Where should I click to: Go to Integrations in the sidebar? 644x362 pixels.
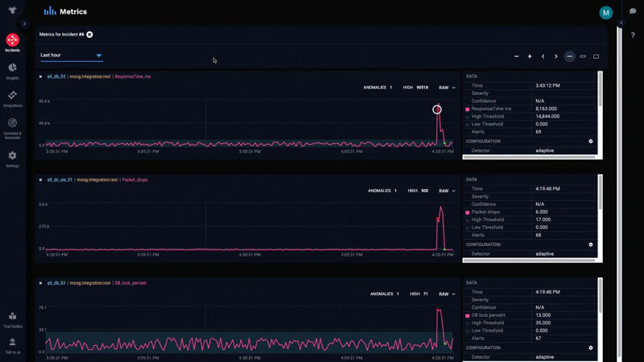[x=12, y=97]
